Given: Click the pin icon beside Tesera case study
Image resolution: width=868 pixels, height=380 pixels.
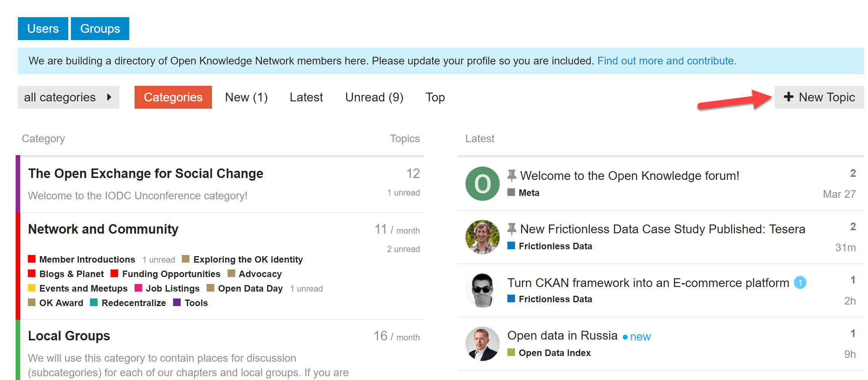Looking at the screenshot, I should (x=512, y=229).
